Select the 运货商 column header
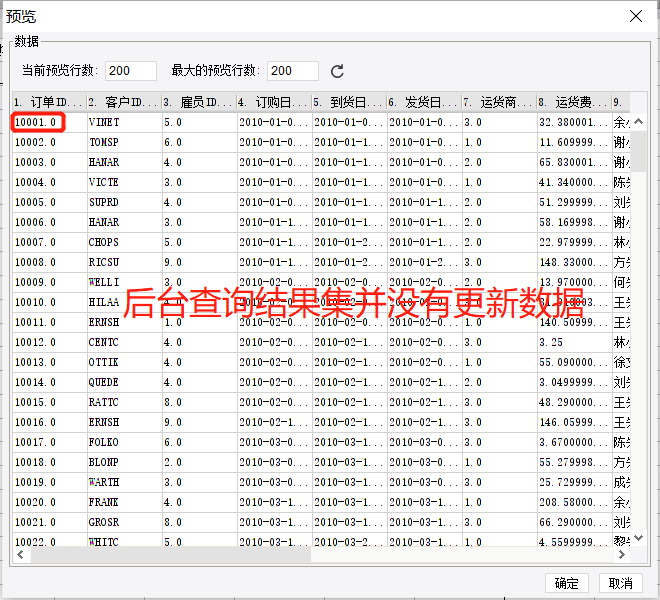 coord(499,102)
